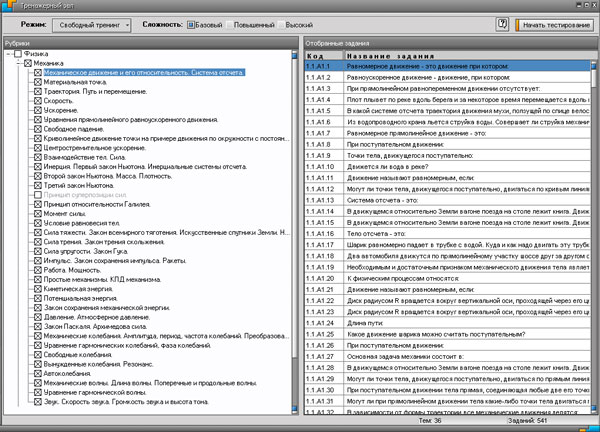Collapse the Механика tree branch
The width and height of the screenshot is (600, 432).
17,63
